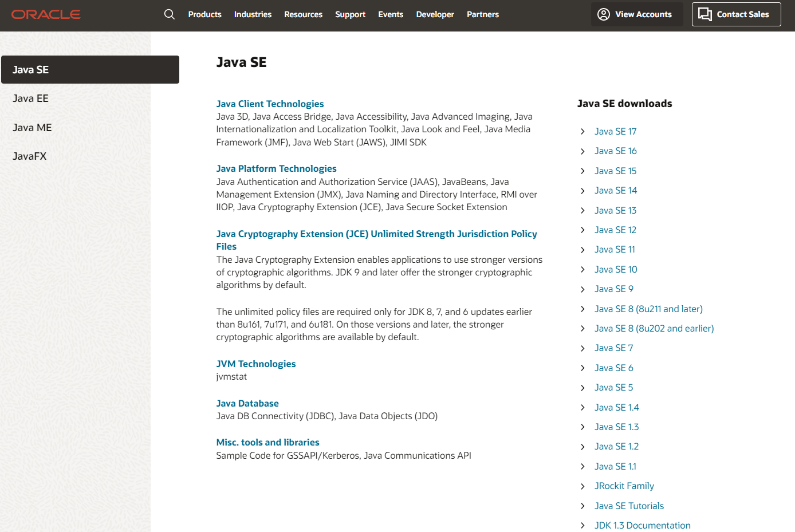Screen dimensions: 795x532
Task: Open the JVM Technologies link
Action: (255, 364)
